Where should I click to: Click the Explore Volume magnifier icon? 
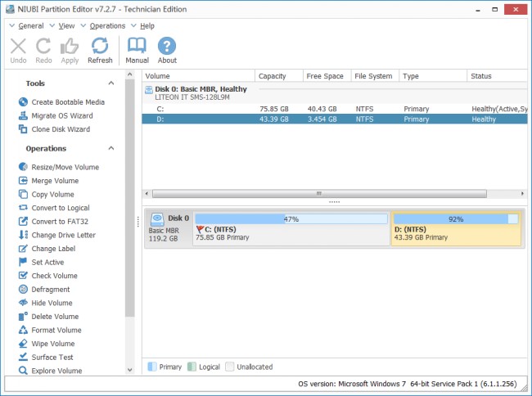click(x=23, y=371)
